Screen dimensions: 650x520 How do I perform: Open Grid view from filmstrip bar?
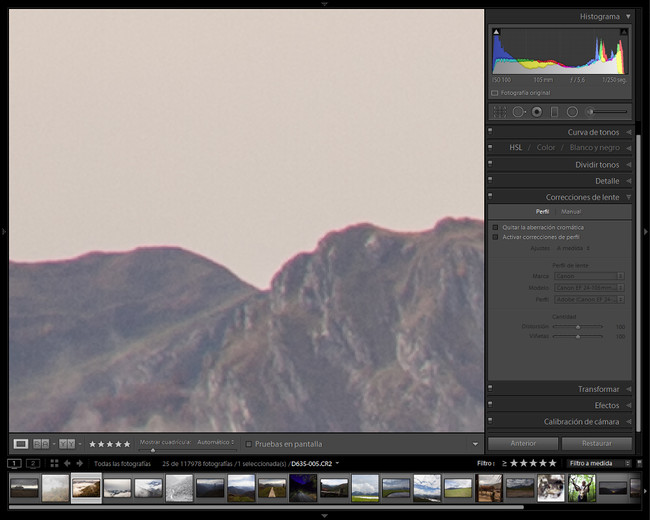click(x=54, y=463)
